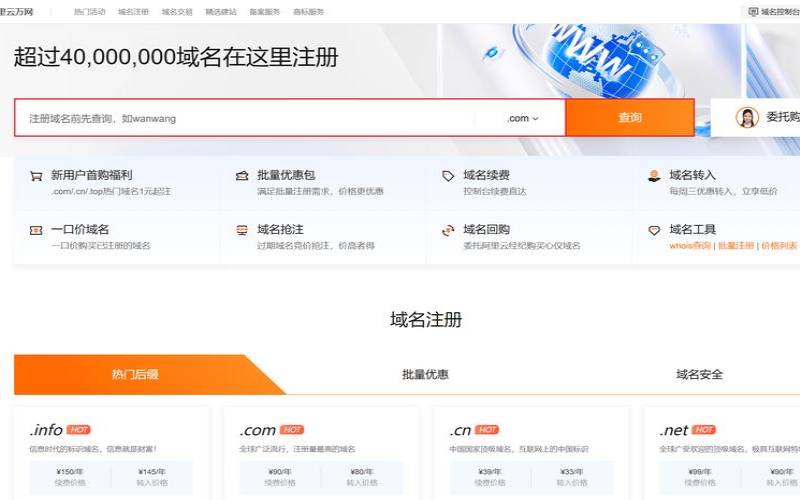Click the 控制台续费直达 subtitle text
Image resolution: width=800 pixels, height=500 pixels.
[x=495, y=191]
